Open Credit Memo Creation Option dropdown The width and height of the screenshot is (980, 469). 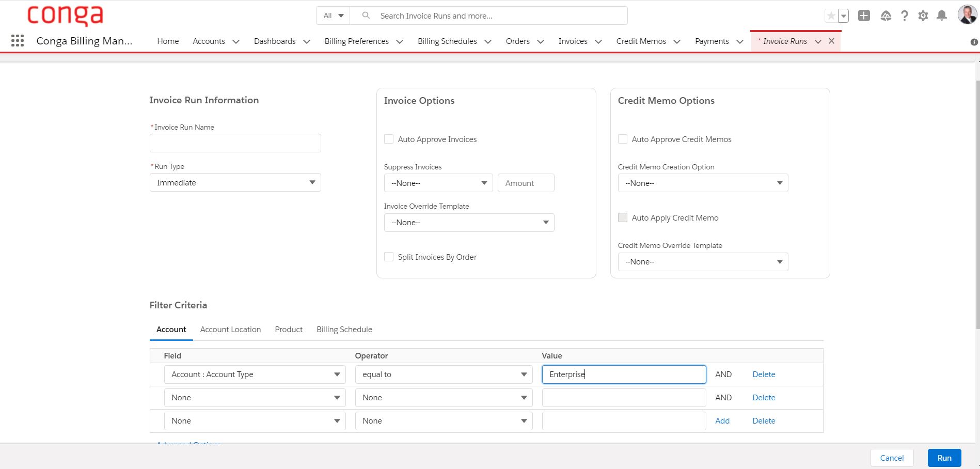click(x=703, y=183)
